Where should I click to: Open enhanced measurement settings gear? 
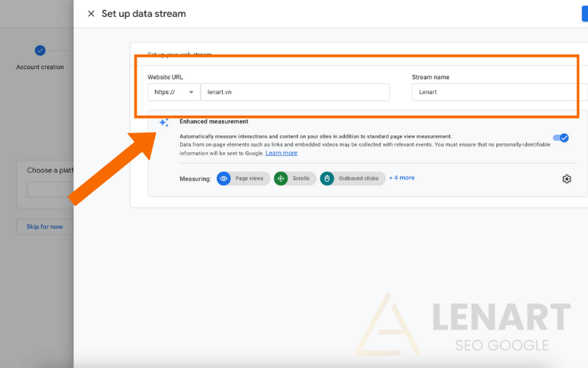pos(567,179)
